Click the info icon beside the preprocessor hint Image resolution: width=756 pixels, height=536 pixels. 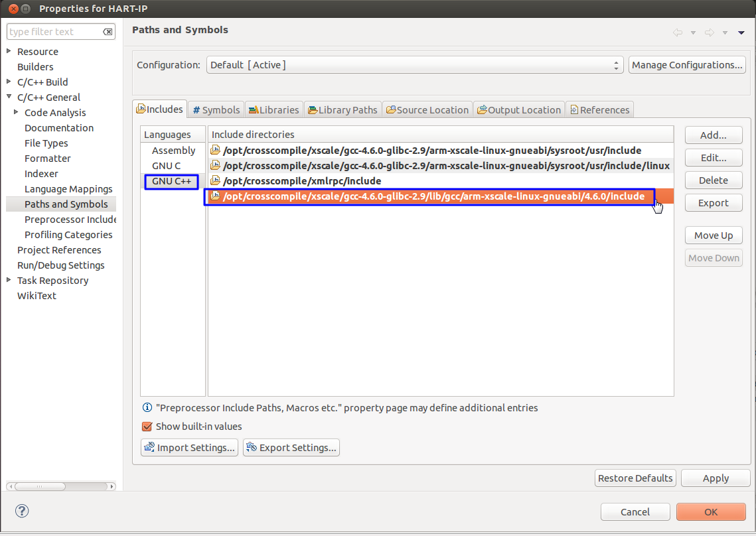pos(146,408)
